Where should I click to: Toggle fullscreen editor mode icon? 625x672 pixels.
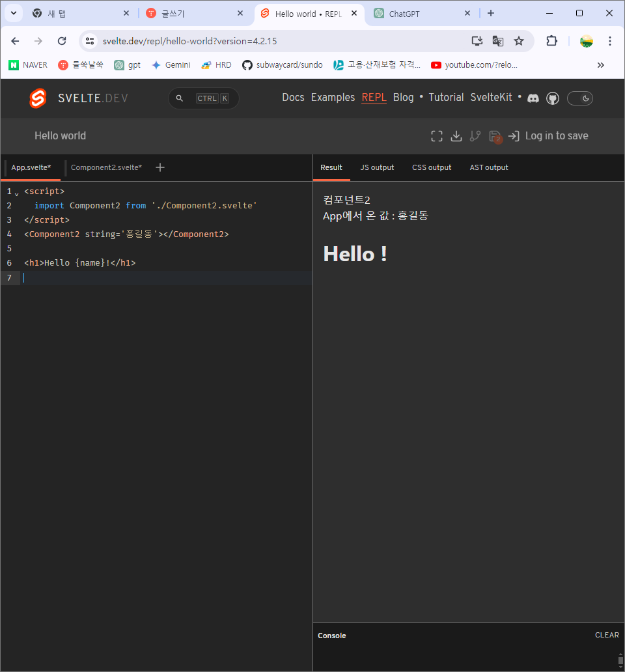pyautogui.click(x=436, y=136)
